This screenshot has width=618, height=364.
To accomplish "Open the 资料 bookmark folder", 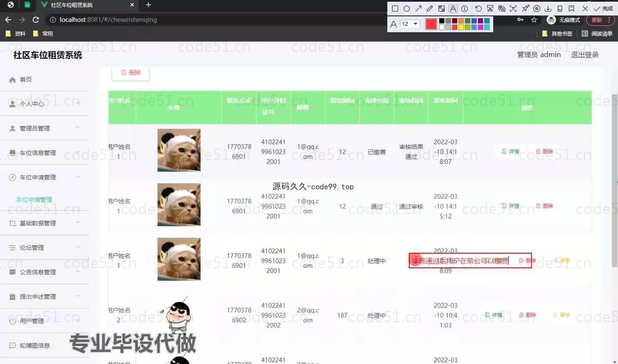I will click(15, 33).
